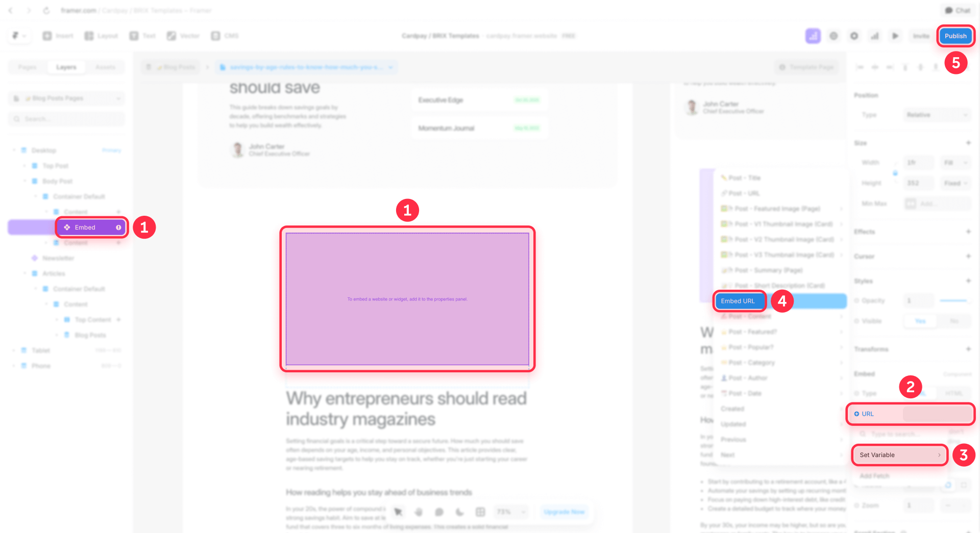Click the Template Page button
Screen dimensions: 980x533
[806, 67]
